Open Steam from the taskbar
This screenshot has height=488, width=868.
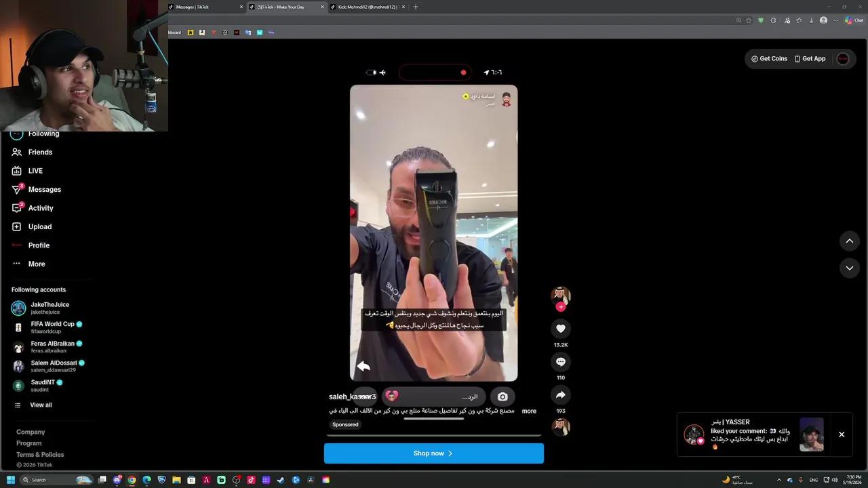point(281,480)
